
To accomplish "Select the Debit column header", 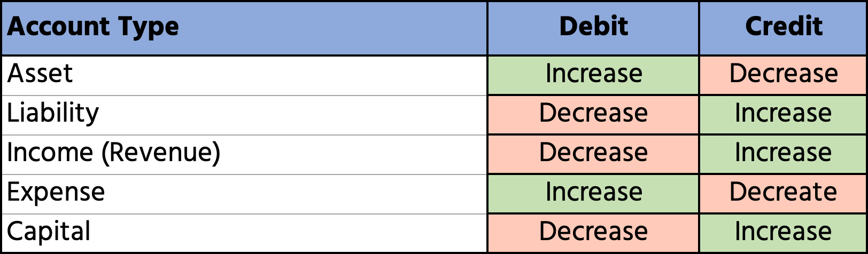I will click(x=593, y=27).
